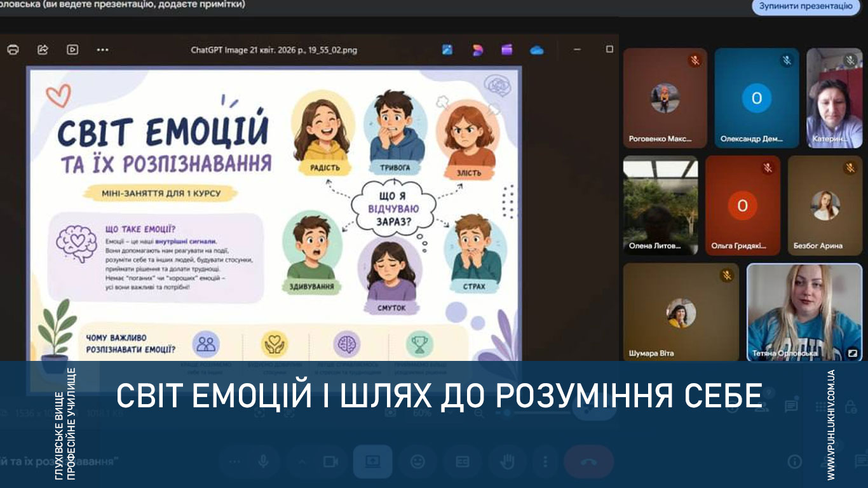Click the red leave call button
The width and height of the screenshot is (868, 488).
pos(589,462)
